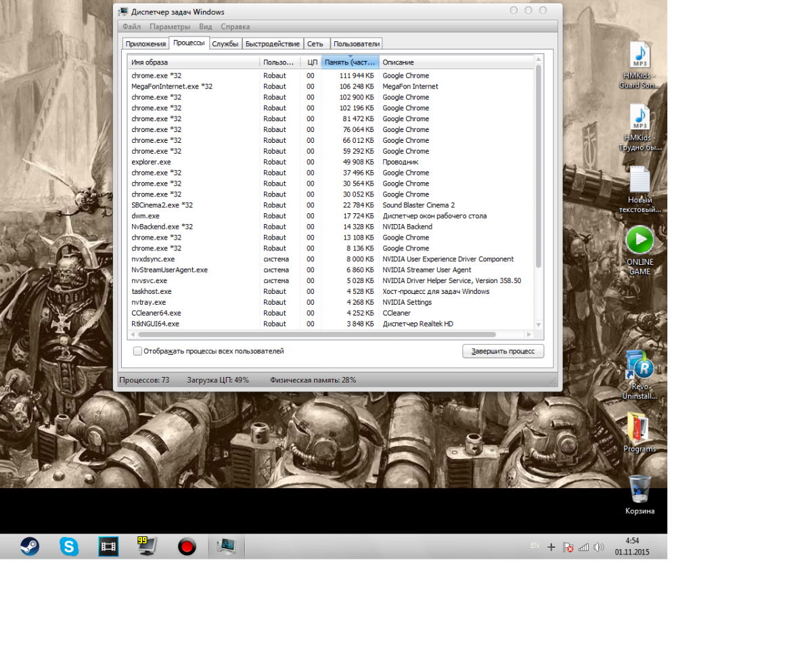Click the red record button taskbar icon
This screenshot has width=812, height=650.
(187, 546)
